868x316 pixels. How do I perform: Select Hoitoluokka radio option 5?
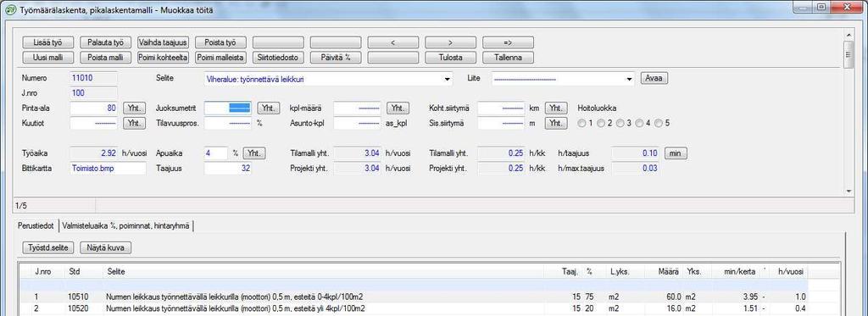pyautogui.click(x=659, y=124)
